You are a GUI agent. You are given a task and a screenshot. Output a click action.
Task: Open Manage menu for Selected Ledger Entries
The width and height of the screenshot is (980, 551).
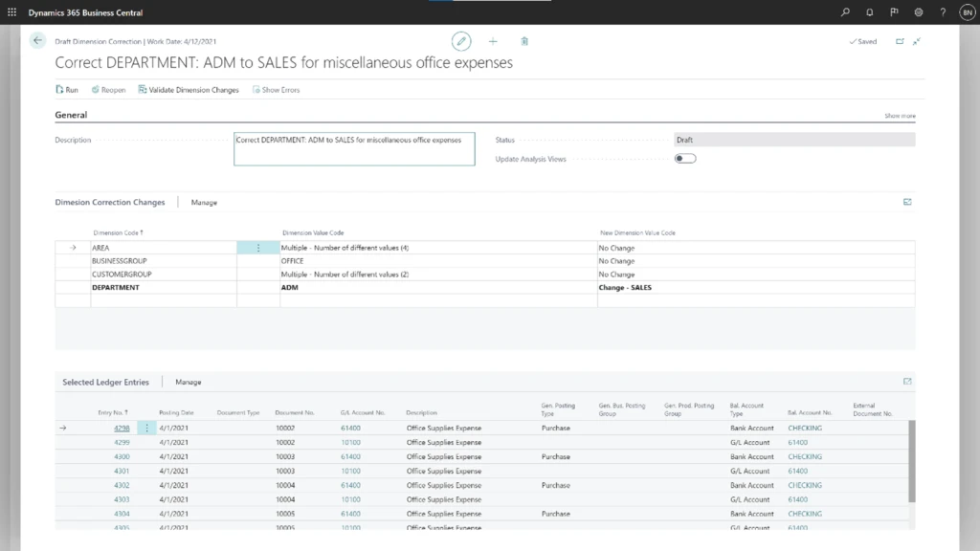tap(189, 383)
